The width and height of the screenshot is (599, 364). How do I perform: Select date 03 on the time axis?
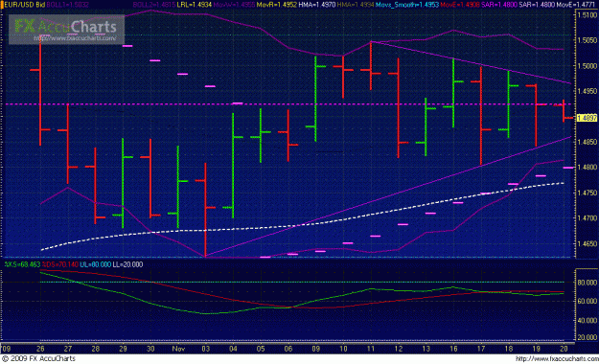[206, 349]
